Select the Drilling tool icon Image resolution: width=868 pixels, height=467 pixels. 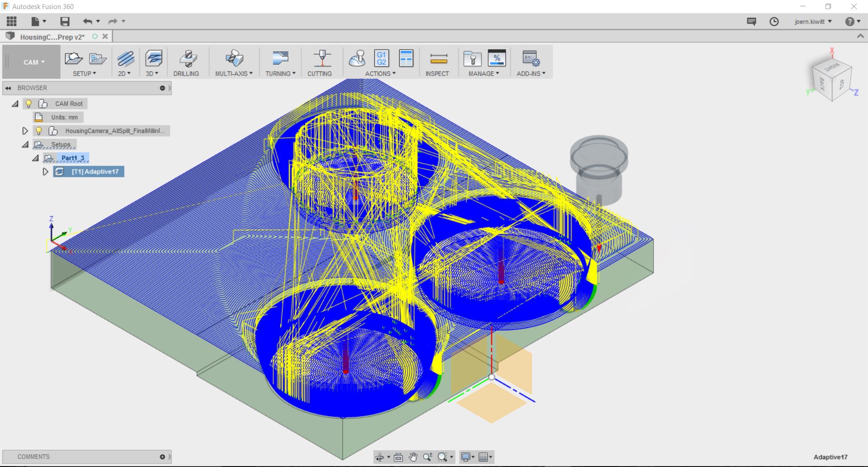click(x=188, y=58)
